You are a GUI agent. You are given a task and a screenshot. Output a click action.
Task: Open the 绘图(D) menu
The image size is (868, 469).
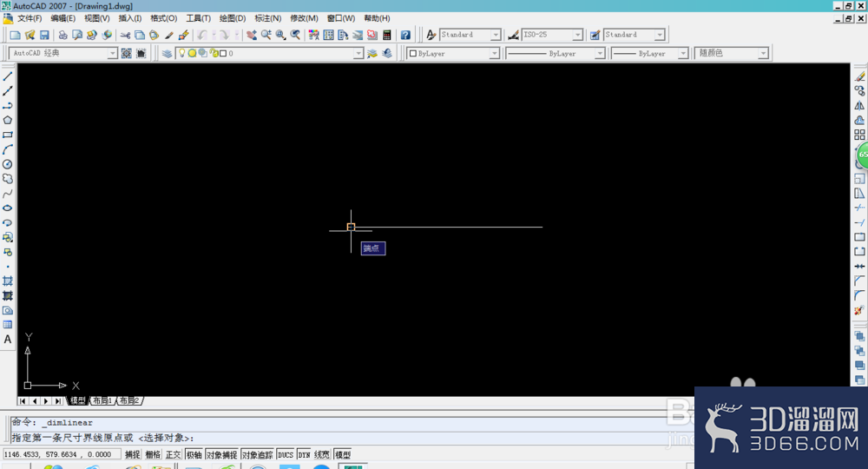click(233, 18)
